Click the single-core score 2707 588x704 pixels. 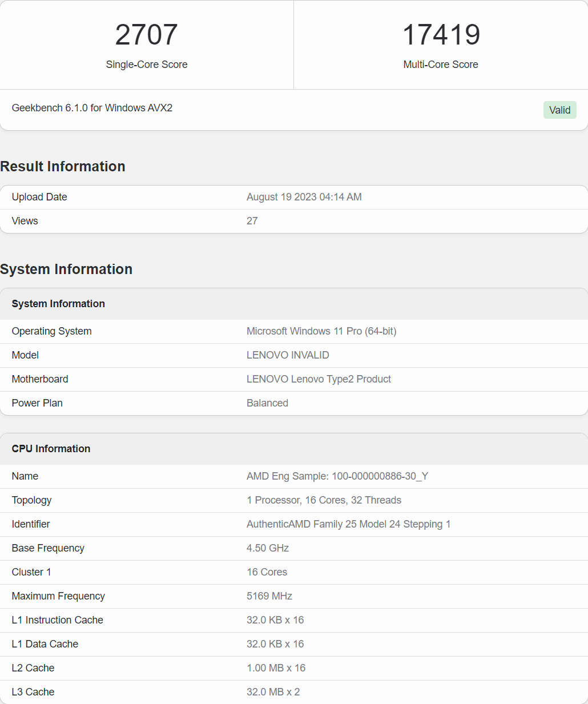click(147, 35)
